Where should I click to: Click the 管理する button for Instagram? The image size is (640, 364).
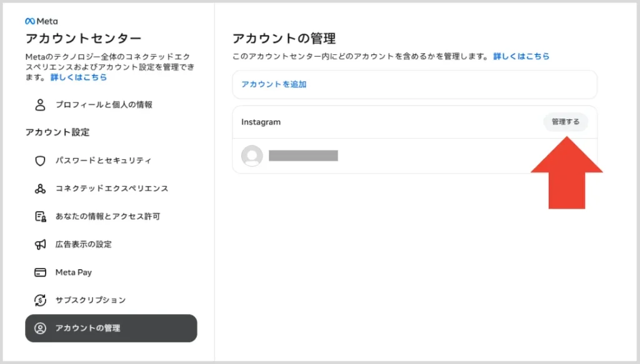click(565, 122)
